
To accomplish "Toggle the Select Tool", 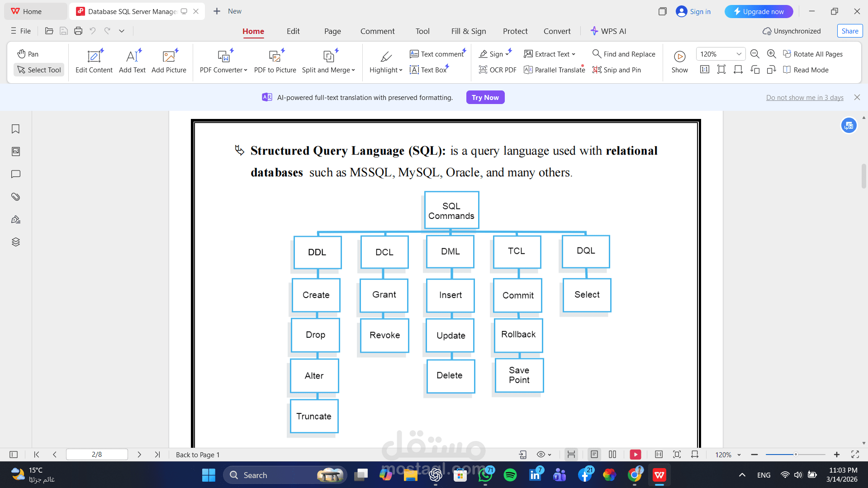I will point(38,70).
